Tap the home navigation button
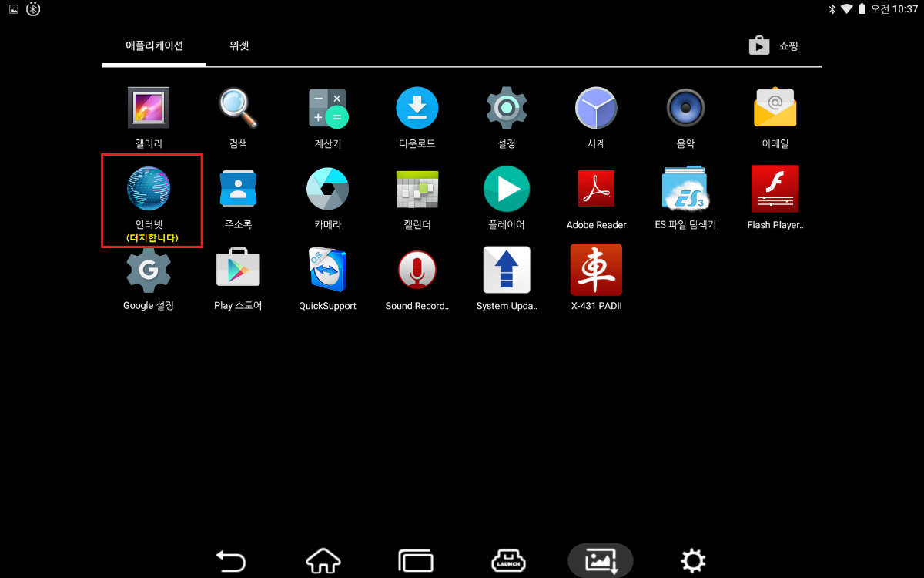The image size is (924, 578). [x=323, y=560]
